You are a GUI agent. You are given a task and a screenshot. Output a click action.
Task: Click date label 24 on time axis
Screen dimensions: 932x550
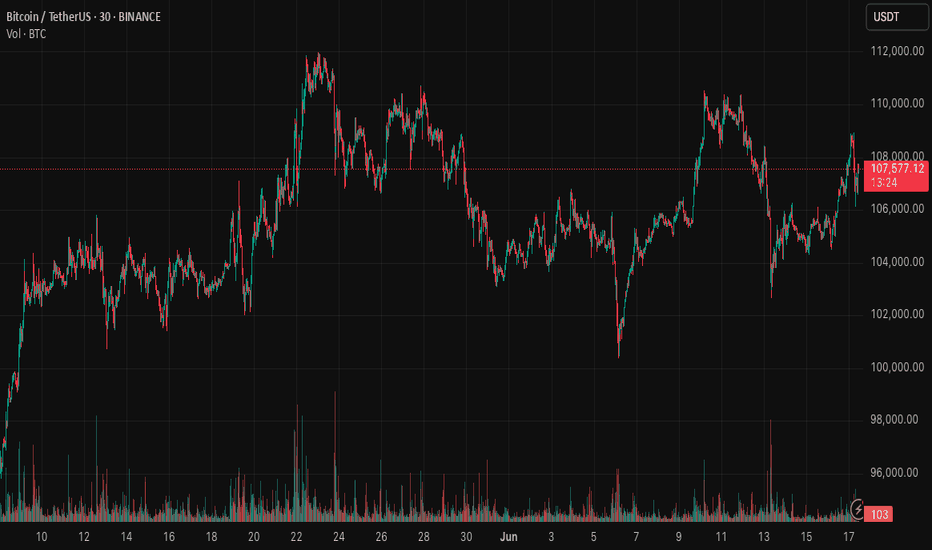click(x=339, y=537)
